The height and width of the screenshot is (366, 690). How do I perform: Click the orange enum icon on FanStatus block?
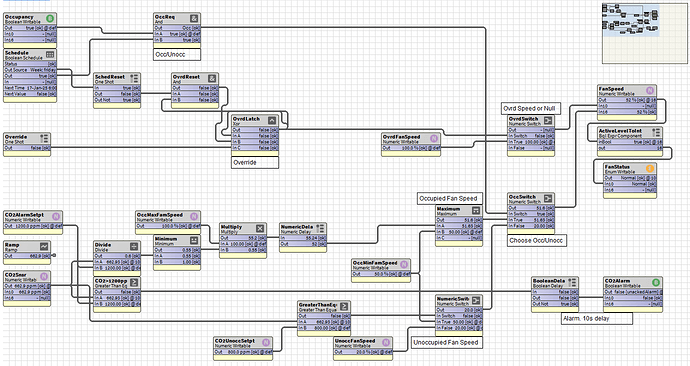click(x=650, y=168)
